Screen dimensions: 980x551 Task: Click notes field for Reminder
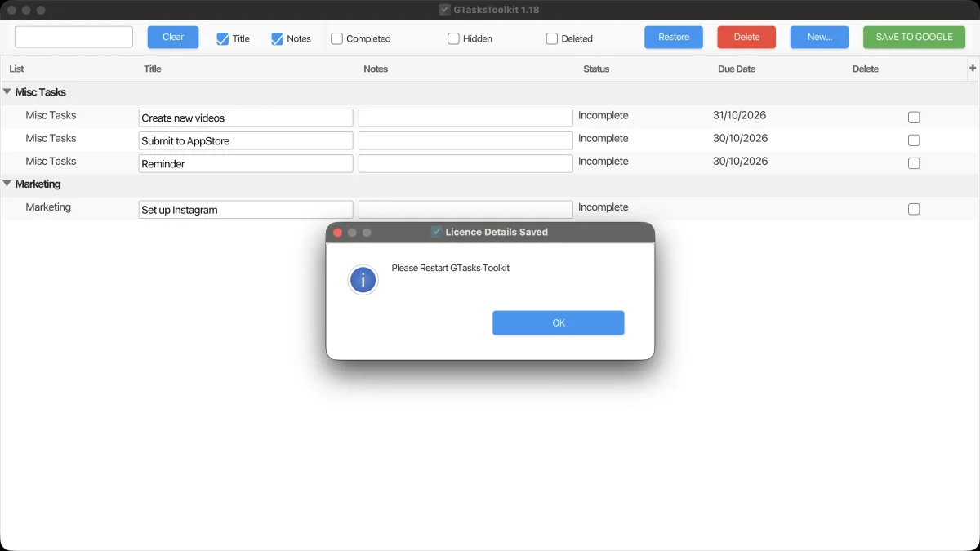point(465,163)
